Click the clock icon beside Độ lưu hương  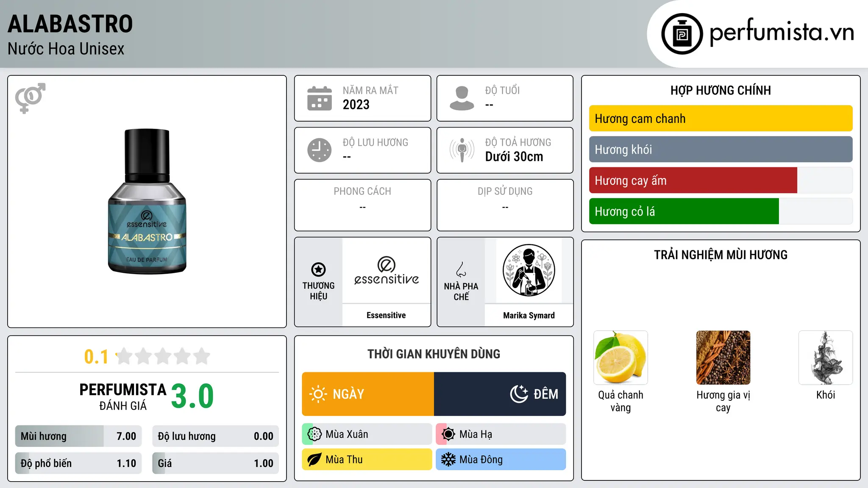pos(320,150)
